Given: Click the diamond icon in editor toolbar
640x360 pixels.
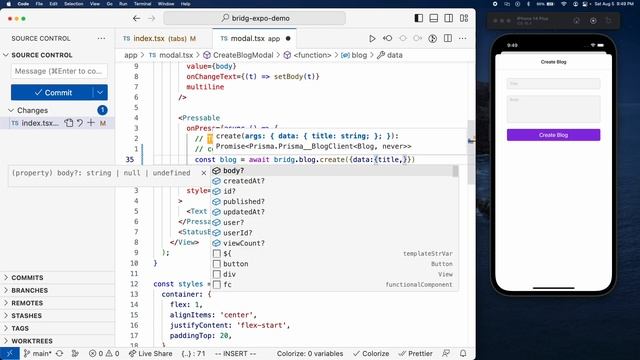Looking at the screenshot, I should tap(403, 38).
